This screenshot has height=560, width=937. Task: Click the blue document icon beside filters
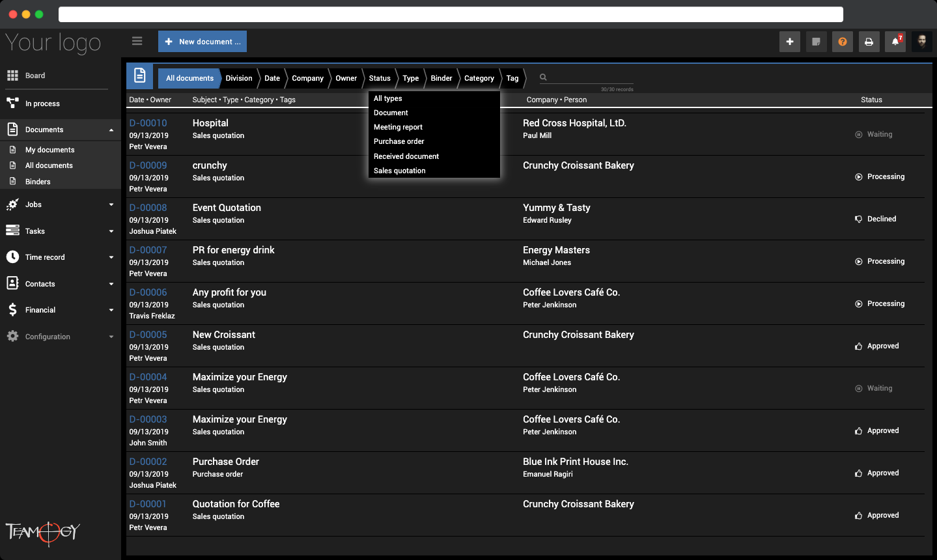click(x=139, y=76)
